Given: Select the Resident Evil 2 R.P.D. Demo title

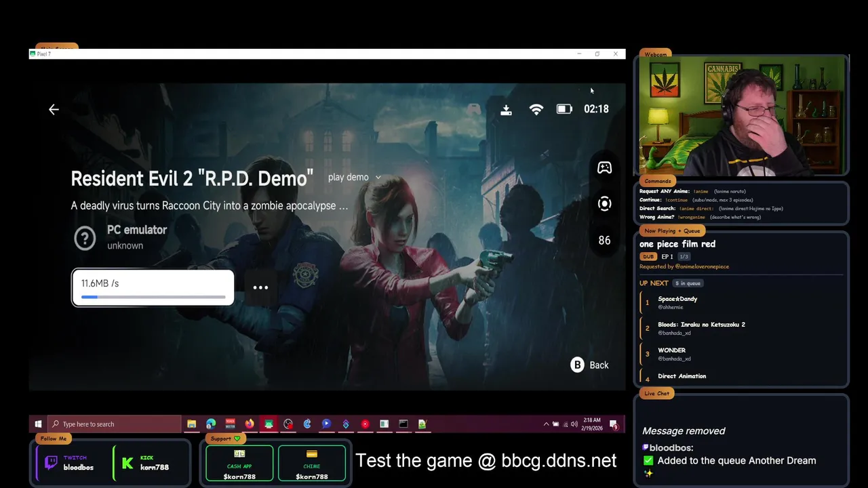Looking at the screenshot, I should pyautogui.click(x=192, y=178).
